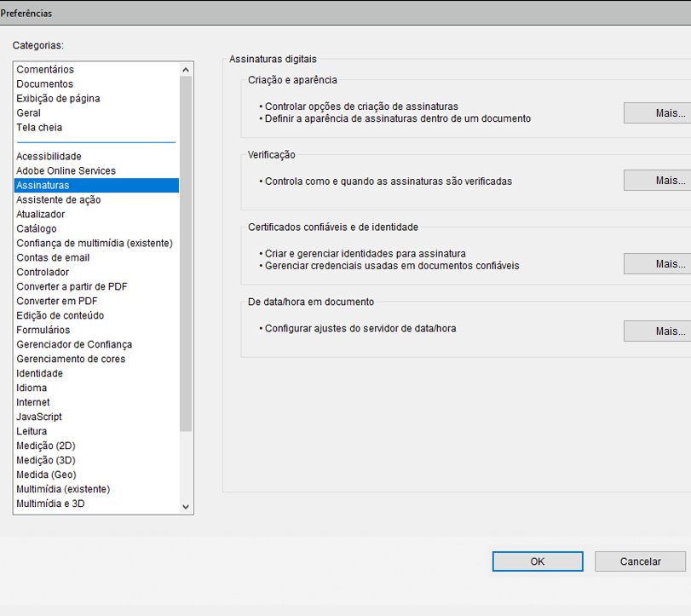691x616 pixels.
Task: Confirm preferences with the OK button
Action: 538,561
